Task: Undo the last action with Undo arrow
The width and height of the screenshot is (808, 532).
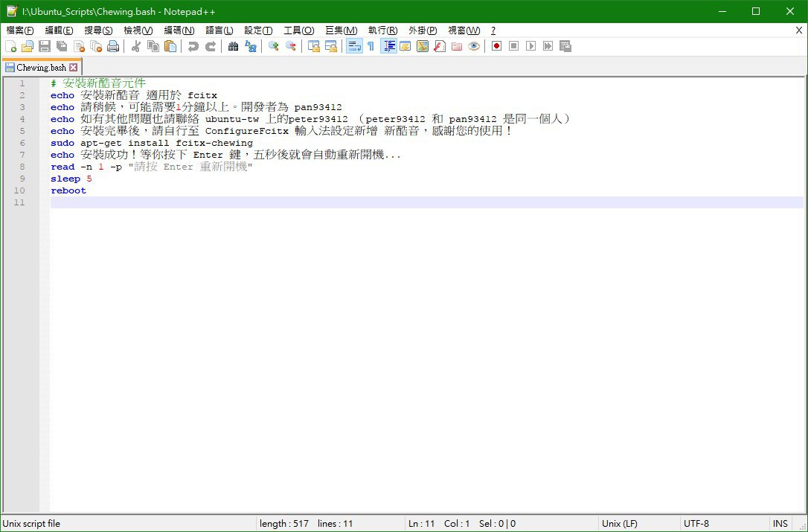Action: (193, 46)
